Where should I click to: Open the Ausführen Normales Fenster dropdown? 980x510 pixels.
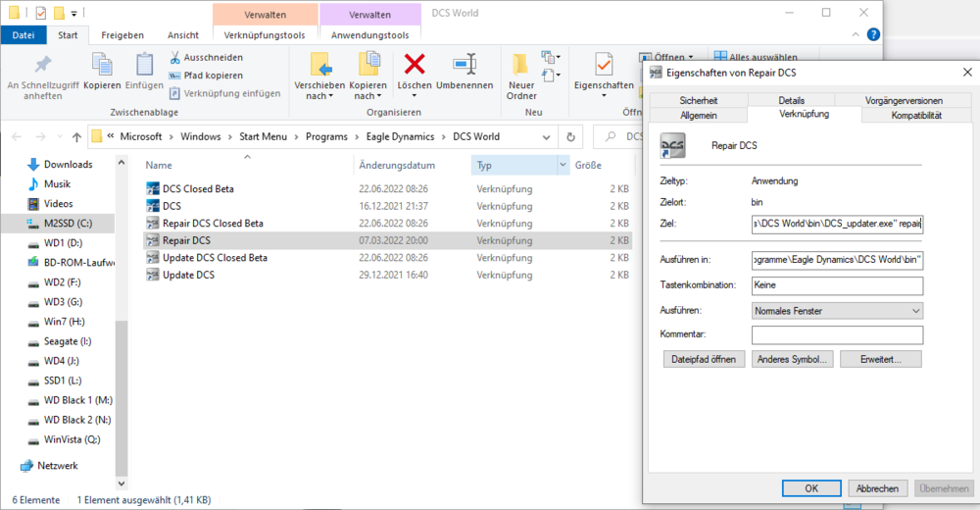coord(915,311)
